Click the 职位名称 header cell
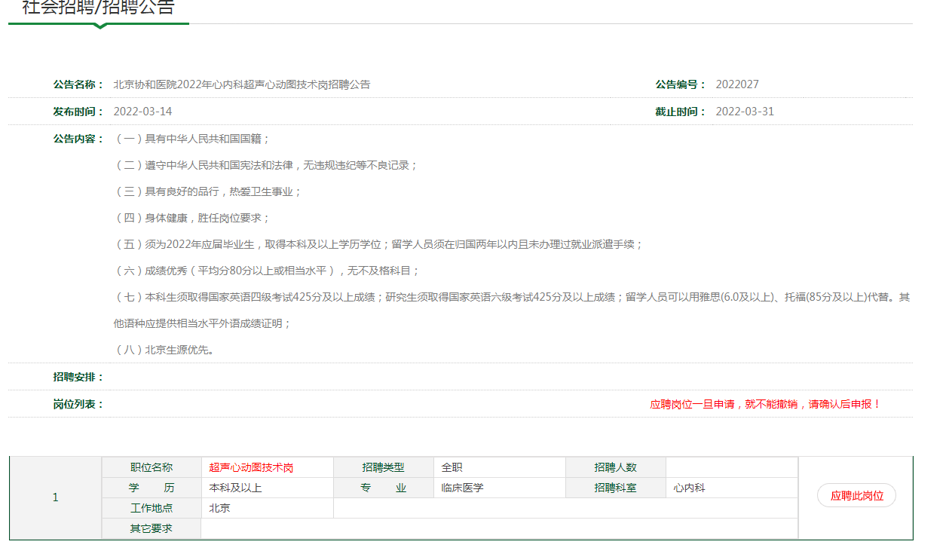Image resolution: width=946 pixels, height=560 pixels. (152, 467)
